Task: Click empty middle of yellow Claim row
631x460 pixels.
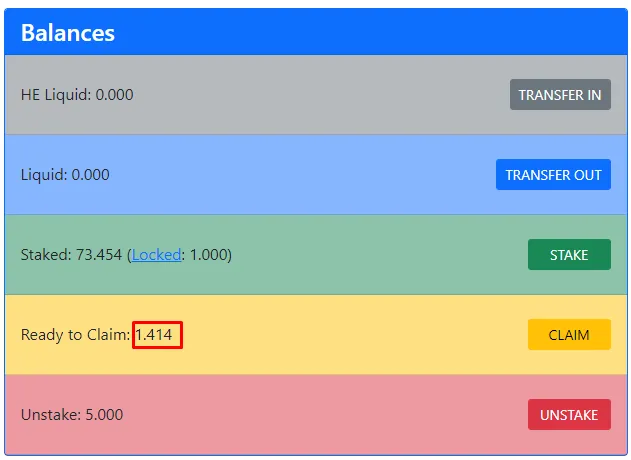Action: (x=350, y=335)
